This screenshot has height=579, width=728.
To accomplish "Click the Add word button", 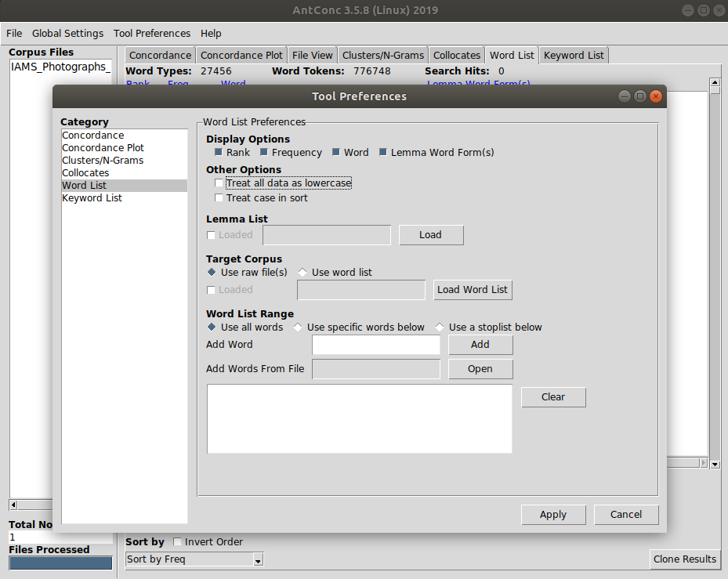I will pyautogui.click(x=480, y=345).
